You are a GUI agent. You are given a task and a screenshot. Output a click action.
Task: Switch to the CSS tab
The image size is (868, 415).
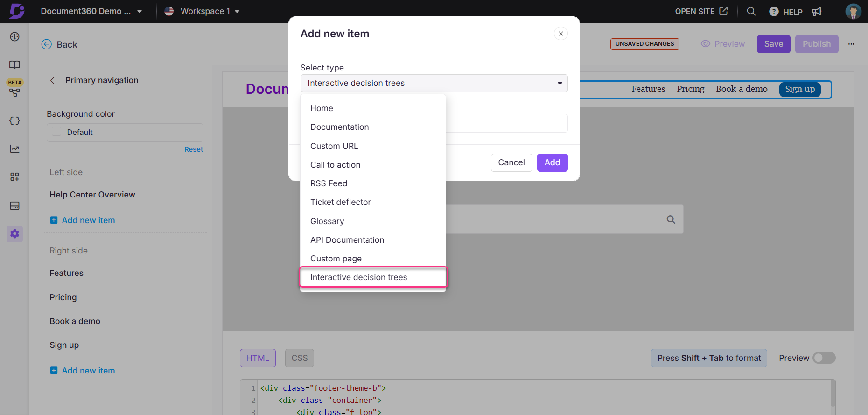[x=300, y=358]
